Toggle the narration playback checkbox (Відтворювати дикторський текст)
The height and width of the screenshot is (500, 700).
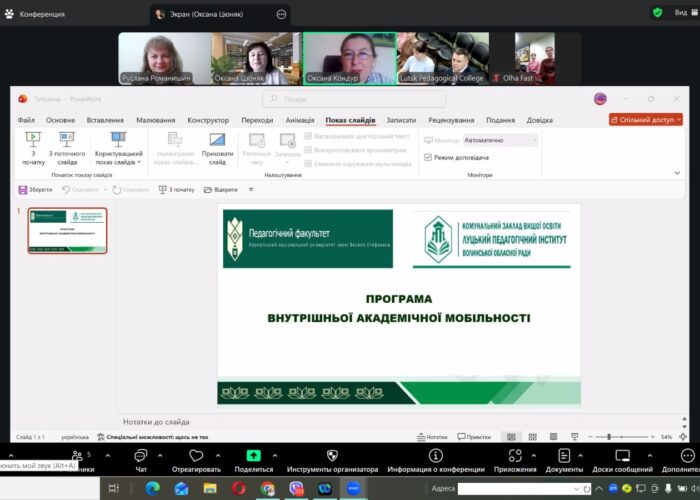click(308, 135)
